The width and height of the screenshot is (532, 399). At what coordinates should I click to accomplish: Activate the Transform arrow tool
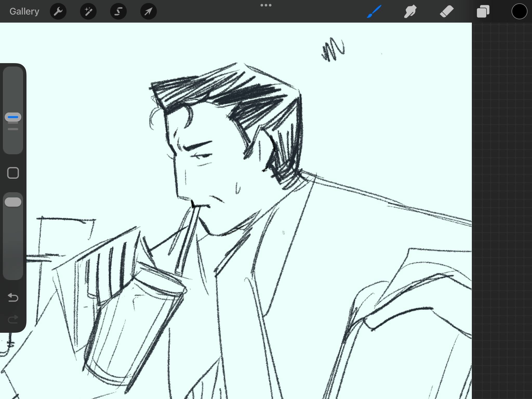click(148, 11)
